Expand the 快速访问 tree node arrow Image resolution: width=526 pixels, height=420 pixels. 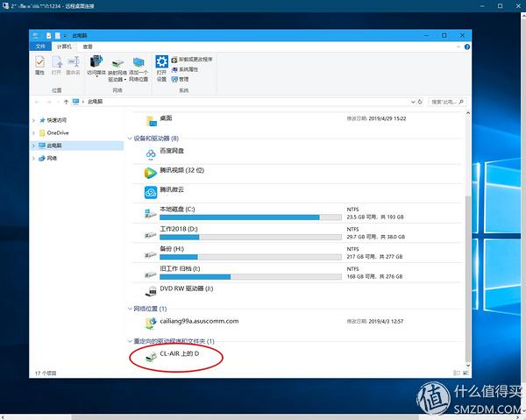pos(33,120)
